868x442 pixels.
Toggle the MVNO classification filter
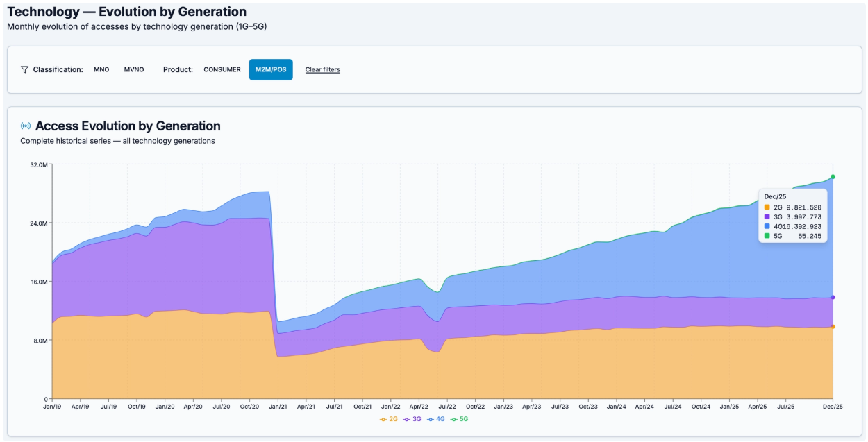pos(133,69)
